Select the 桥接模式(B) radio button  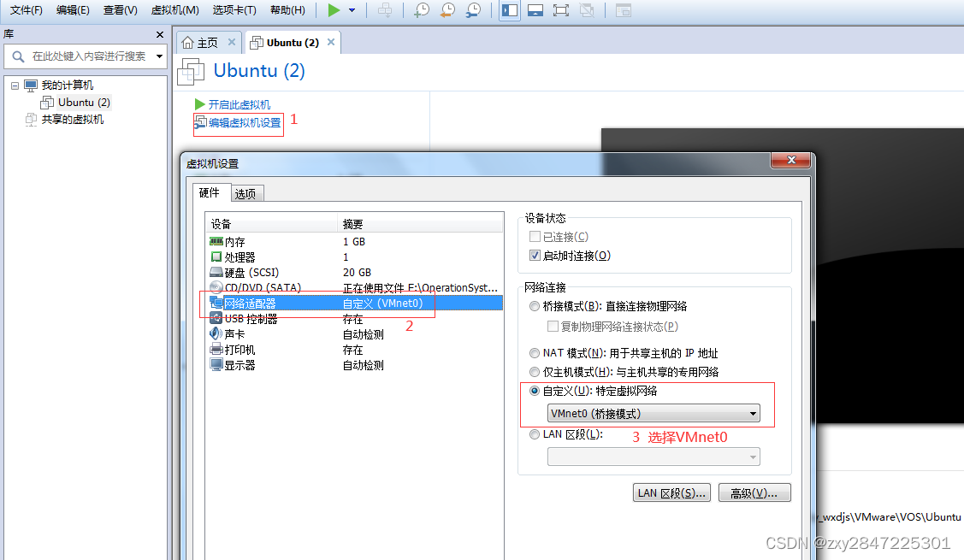pos(535,306)
